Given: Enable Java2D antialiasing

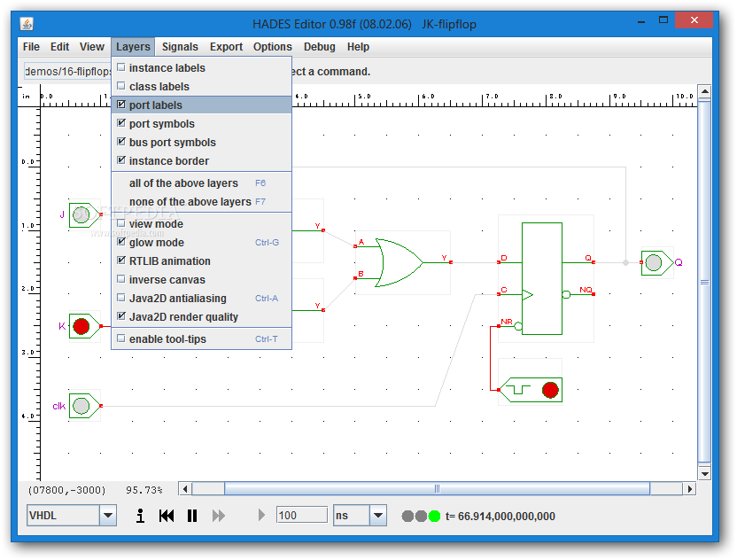Looking at the screenshot, I should 201,298.
